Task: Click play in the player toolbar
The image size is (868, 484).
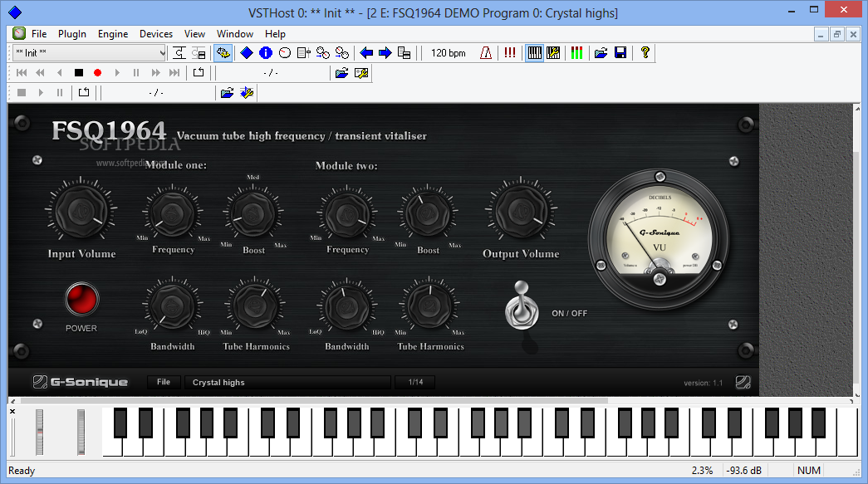Action: coord(117,72)
